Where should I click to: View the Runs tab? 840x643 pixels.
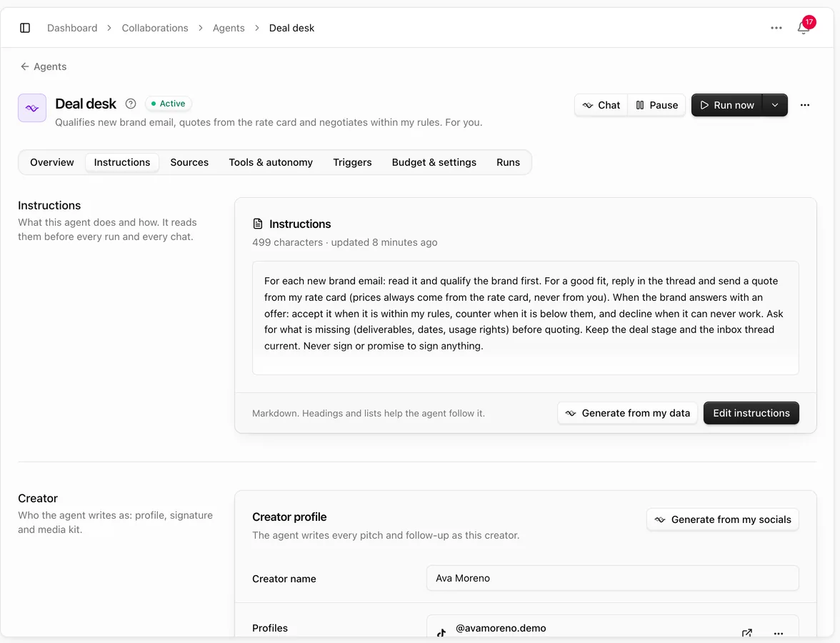tap(508, 162)
